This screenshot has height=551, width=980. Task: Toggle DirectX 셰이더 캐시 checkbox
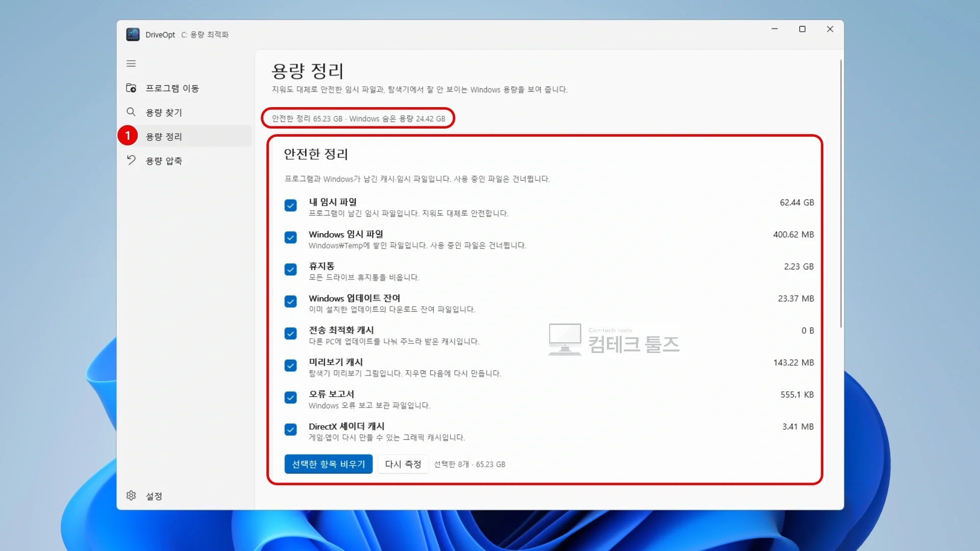tap(290, 430)
